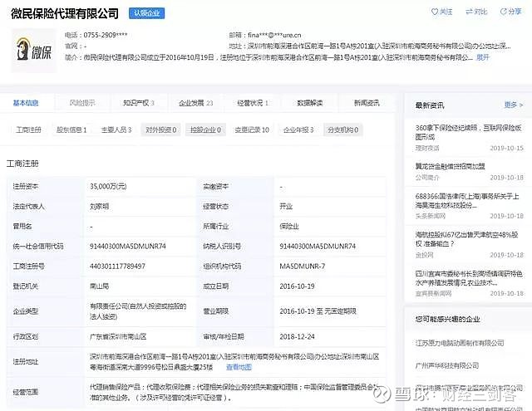Click the 关注 heart icon
The image size is (532, 411).
435,12
